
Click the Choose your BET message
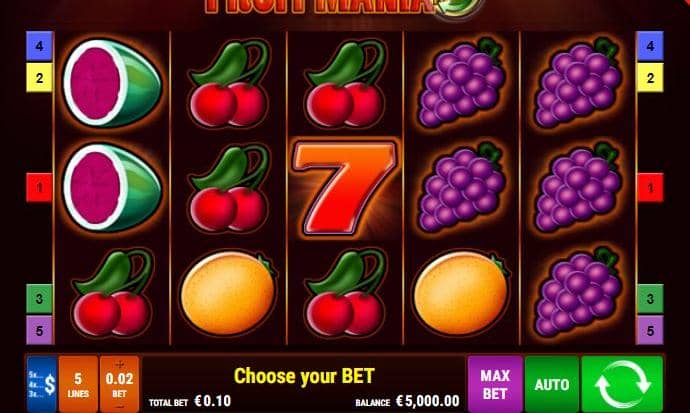pos(304,376)
